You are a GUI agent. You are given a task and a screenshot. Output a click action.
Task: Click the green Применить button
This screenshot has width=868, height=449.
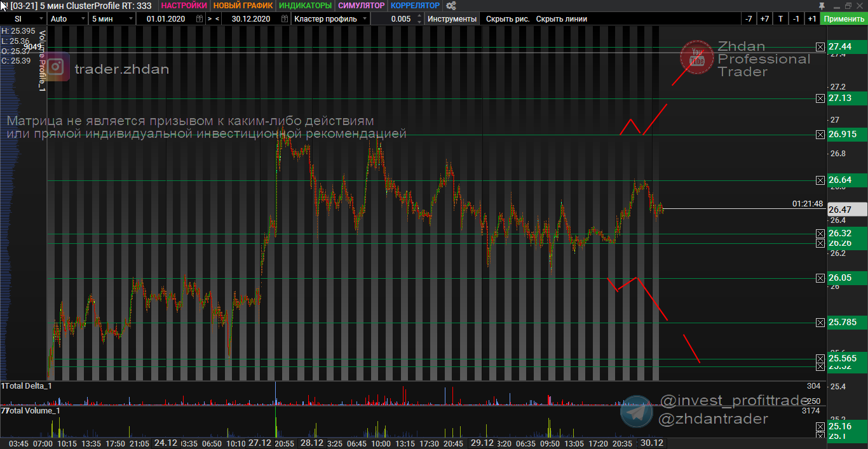[843, 19]
